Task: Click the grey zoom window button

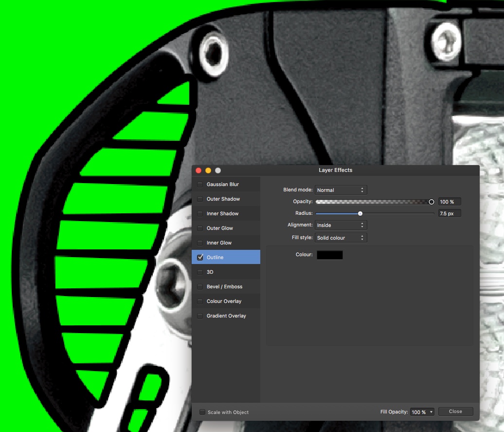Action: point(218,170)
